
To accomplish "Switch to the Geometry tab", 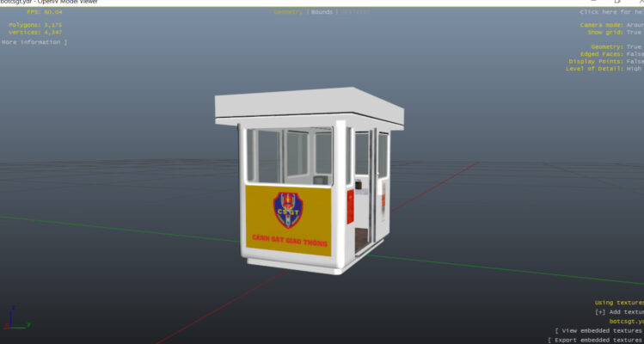I will click(288, 12).
